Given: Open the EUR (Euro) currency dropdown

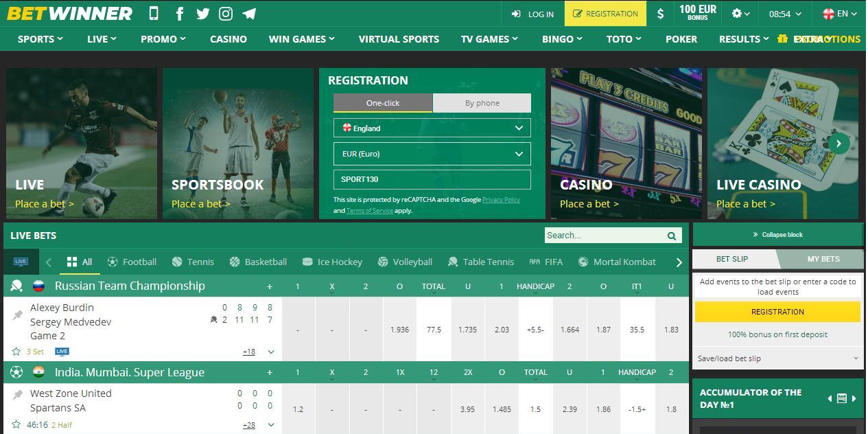Looking at the screenshot, I should 432,154.
